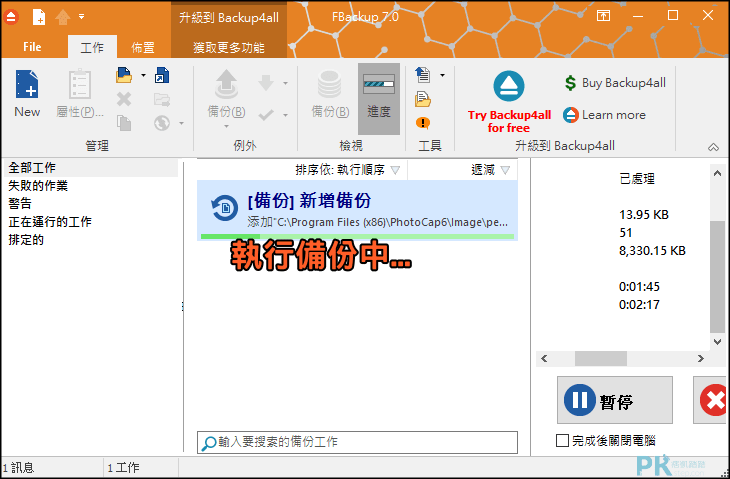Image resolution: width=730 pixels, height=479 pixels.
Task: Click the grayed checkmark test icon
Action: (x=266, y=115)
